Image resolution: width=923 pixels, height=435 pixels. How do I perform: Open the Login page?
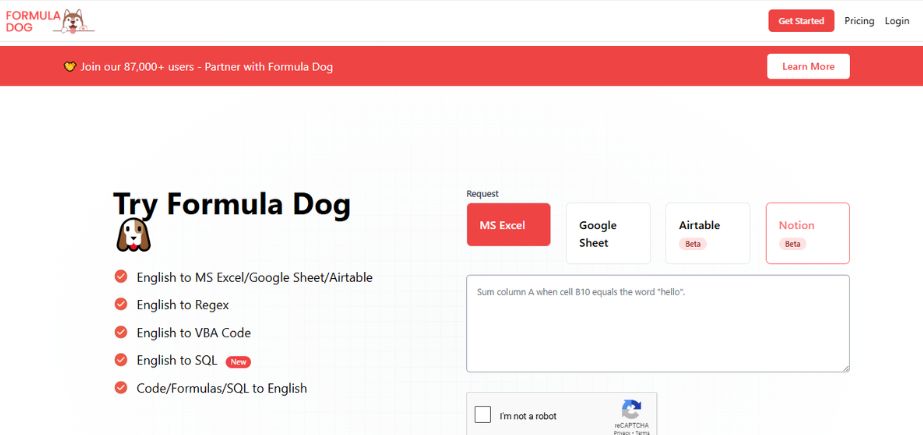tap(897, 21)
